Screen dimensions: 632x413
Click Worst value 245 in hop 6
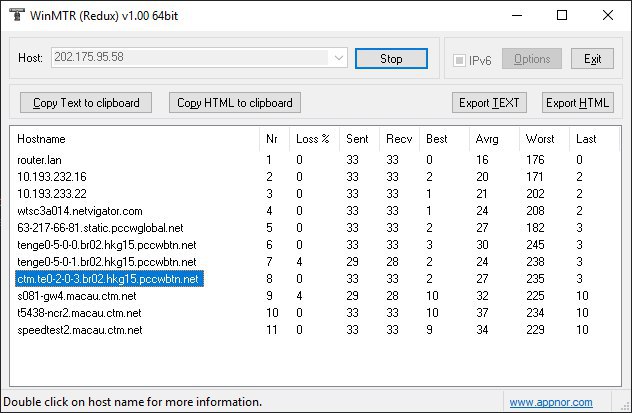(x=535, y=245)
